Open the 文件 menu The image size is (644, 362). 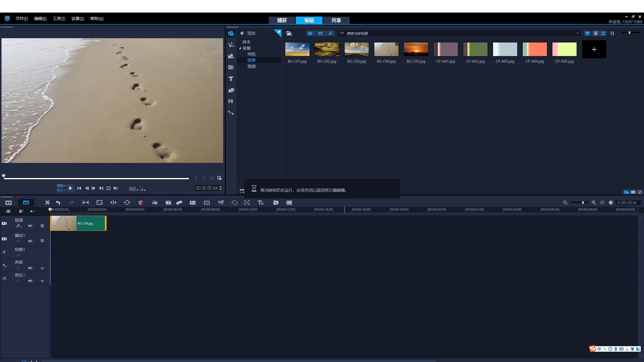22,19
